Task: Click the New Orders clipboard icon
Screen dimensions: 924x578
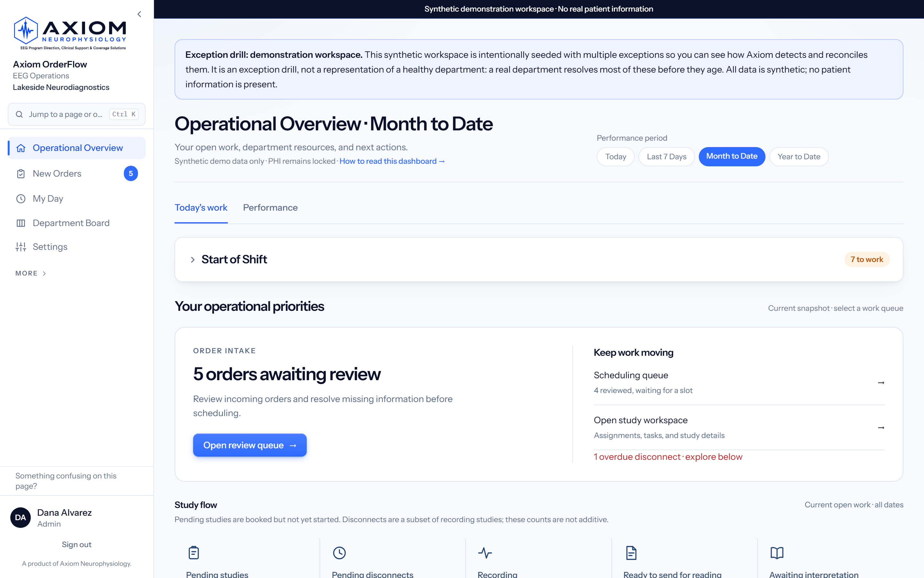Action: (x=21, y=173)
